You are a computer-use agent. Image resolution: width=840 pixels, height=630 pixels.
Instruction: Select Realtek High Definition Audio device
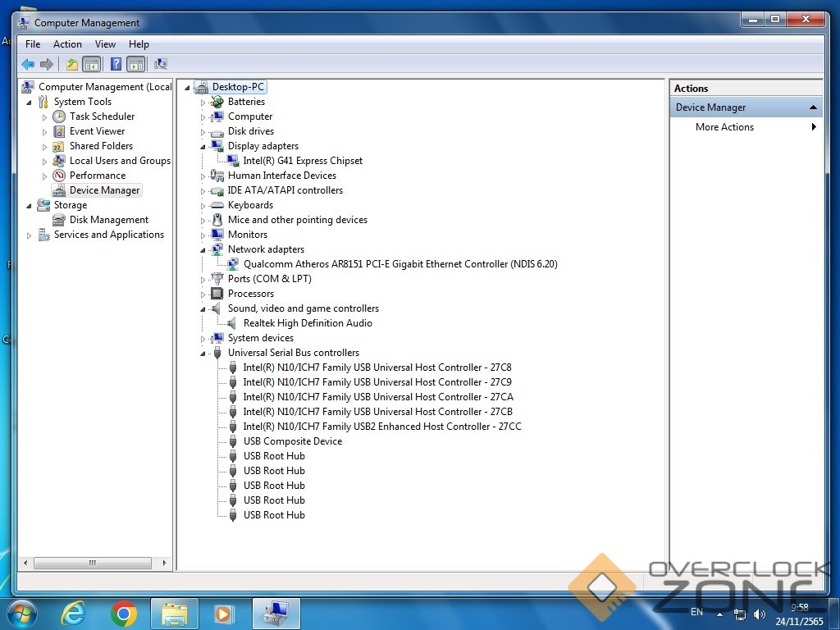coord(308,323)
